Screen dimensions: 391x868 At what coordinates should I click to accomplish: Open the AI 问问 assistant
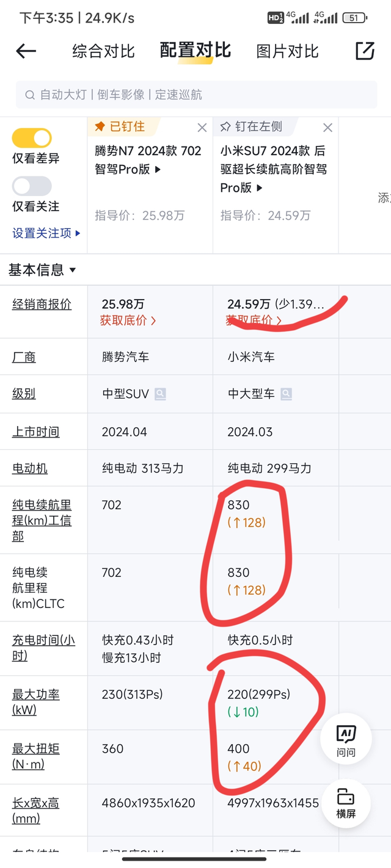click(346, 740)
